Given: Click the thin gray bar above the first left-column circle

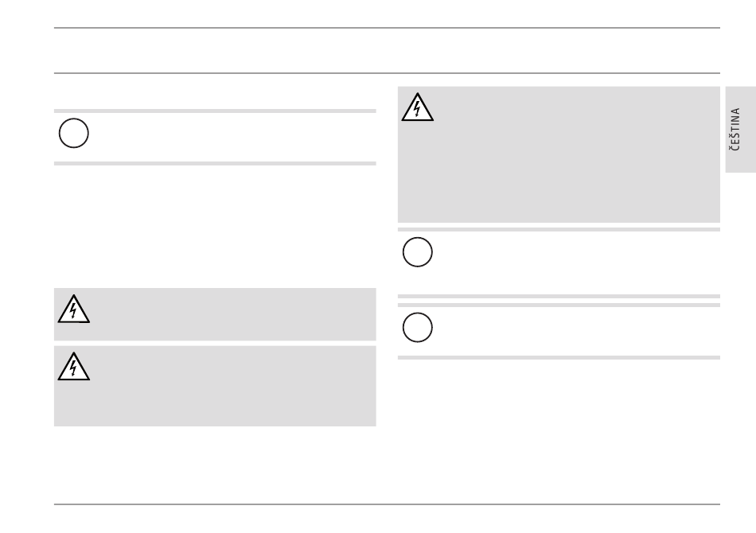Looking at the screenshot, I should tap(215, 111).
